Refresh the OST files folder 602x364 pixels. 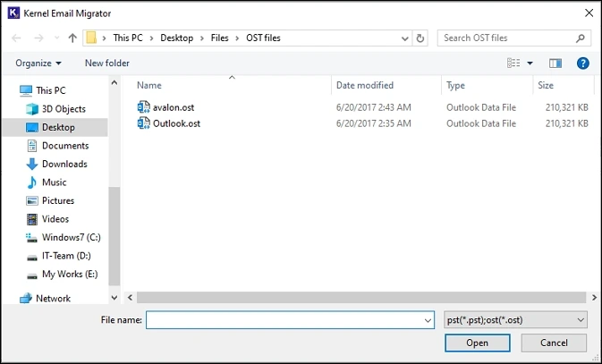[x=420, y=38]
